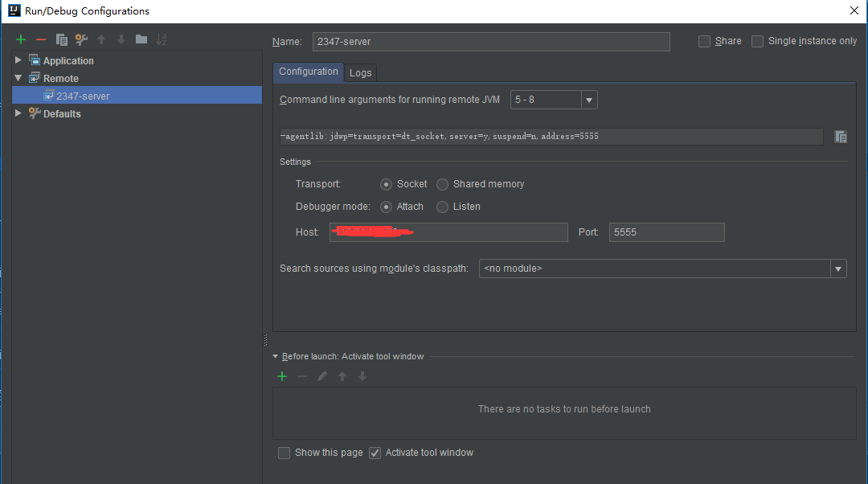Click the agentlib command line text field

click(551, 137)
